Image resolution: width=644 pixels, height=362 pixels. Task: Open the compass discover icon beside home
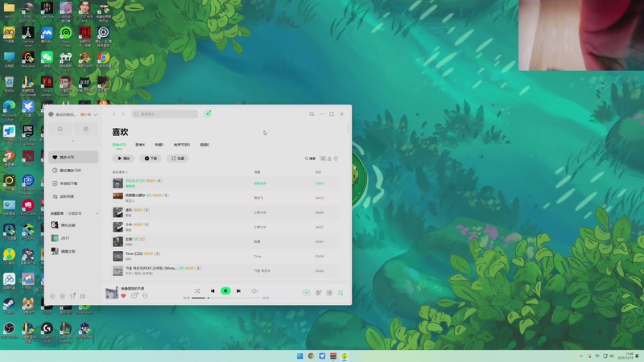pyautogui.click(x=86, y=129)
